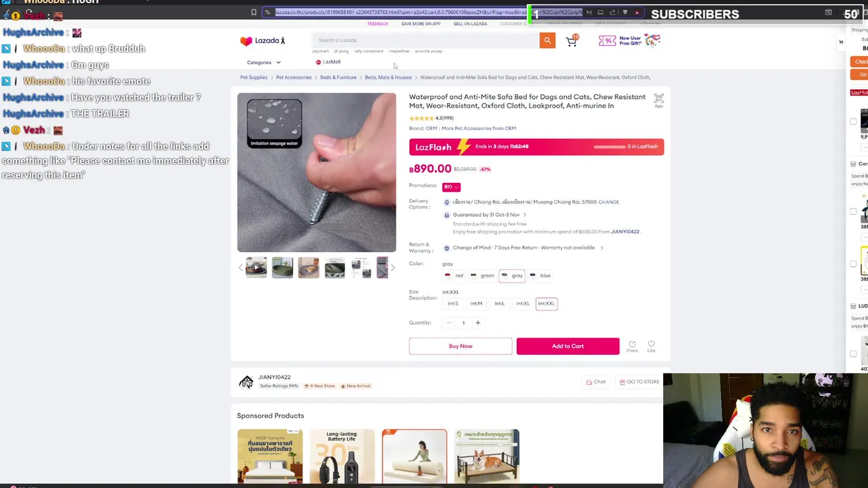Select size Int:L
Image resolution: width=868 pixels, height=488 pixels.
pos(499,304)
